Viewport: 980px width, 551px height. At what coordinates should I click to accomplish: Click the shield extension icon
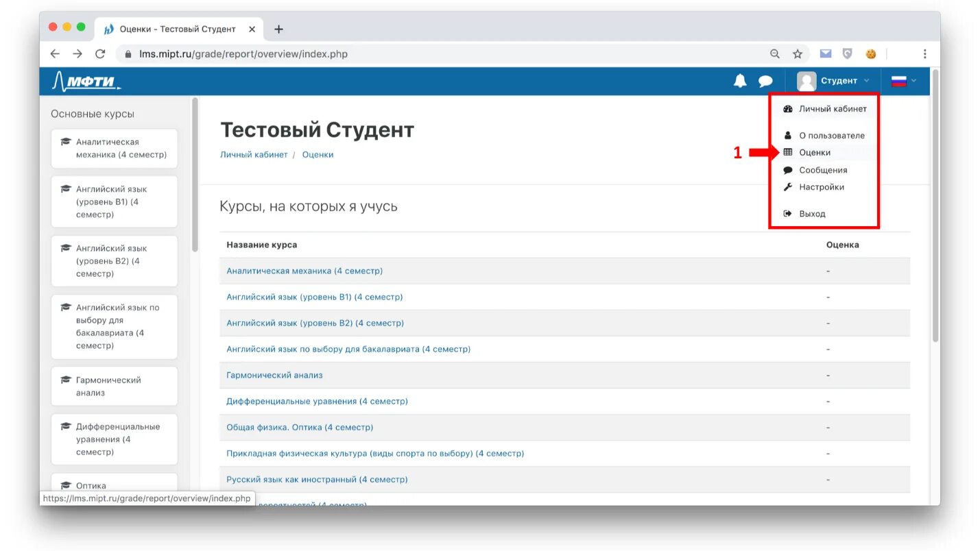point(848,53)
